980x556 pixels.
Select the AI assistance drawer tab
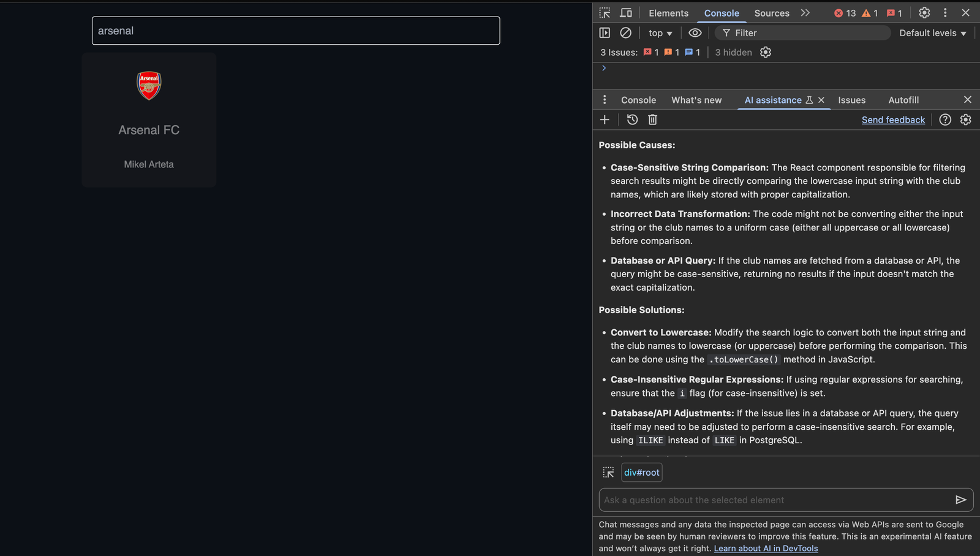(x=773, y=100)
